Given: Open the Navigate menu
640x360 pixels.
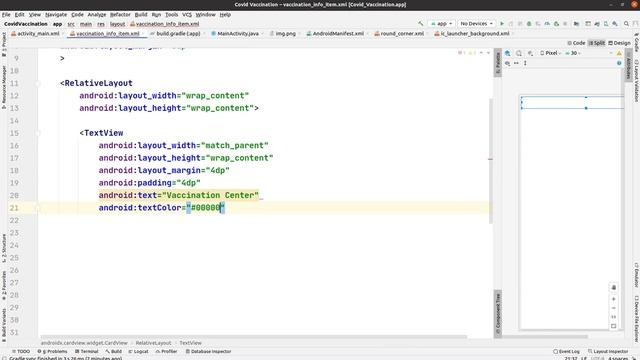Looking at the screenshot, I should pyautogui.click(x=56, y=14).
